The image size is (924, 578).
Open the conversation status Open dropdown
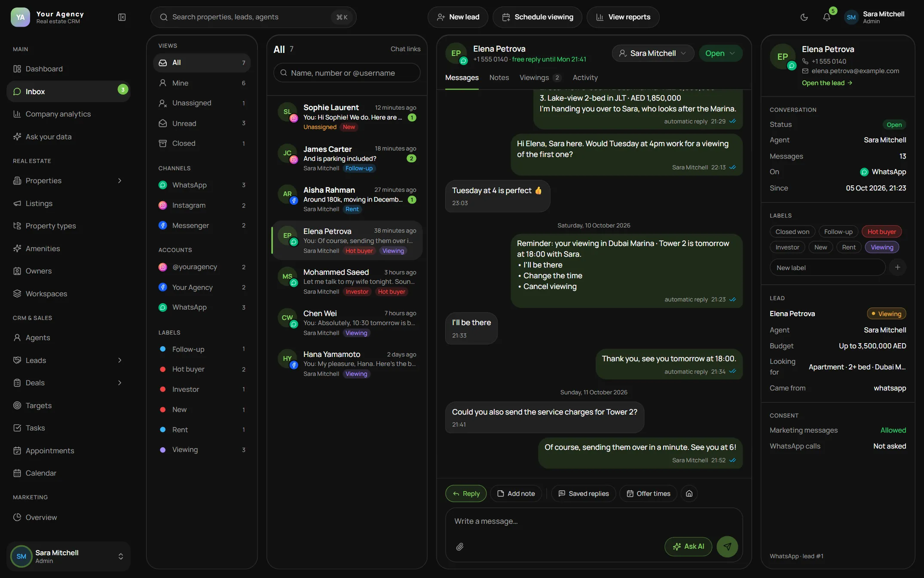(x=720, y=53)
